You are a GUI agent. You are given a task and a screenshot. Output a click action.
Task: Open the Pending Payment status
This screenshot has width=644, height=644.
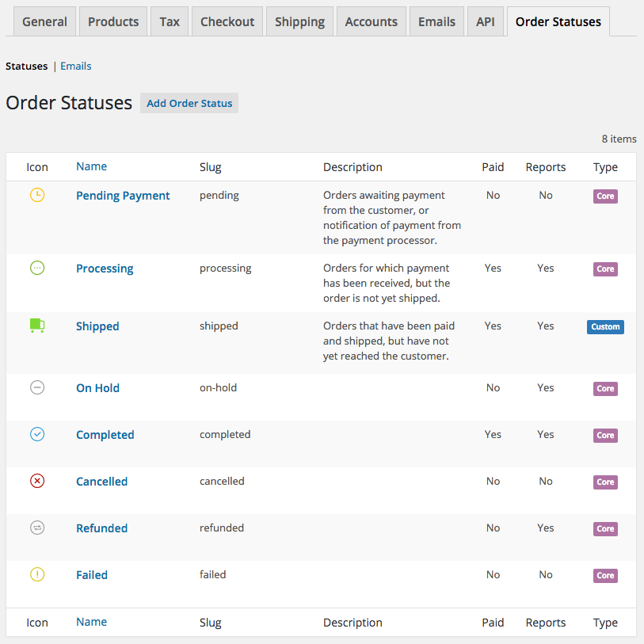coord(123,196)
